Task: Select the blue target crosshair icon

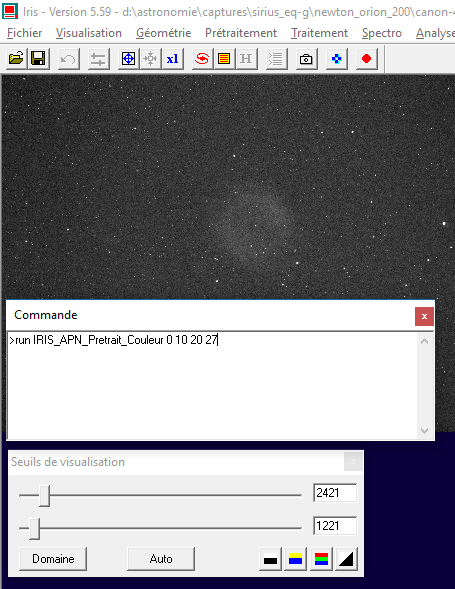Action: tap(128, 59)
